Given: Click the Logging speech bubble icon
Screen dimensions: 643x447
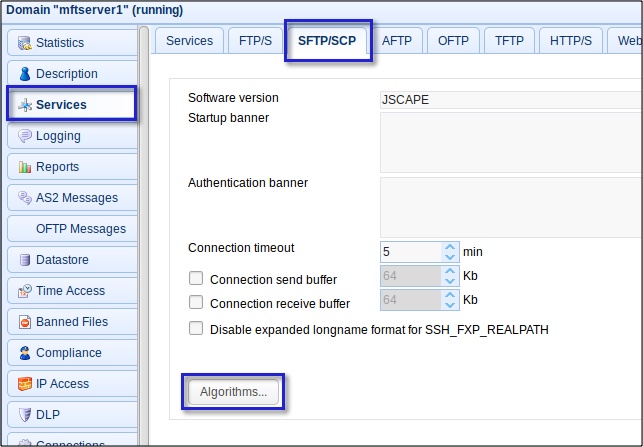Looking at the screenshot, I should coord(25,136).
